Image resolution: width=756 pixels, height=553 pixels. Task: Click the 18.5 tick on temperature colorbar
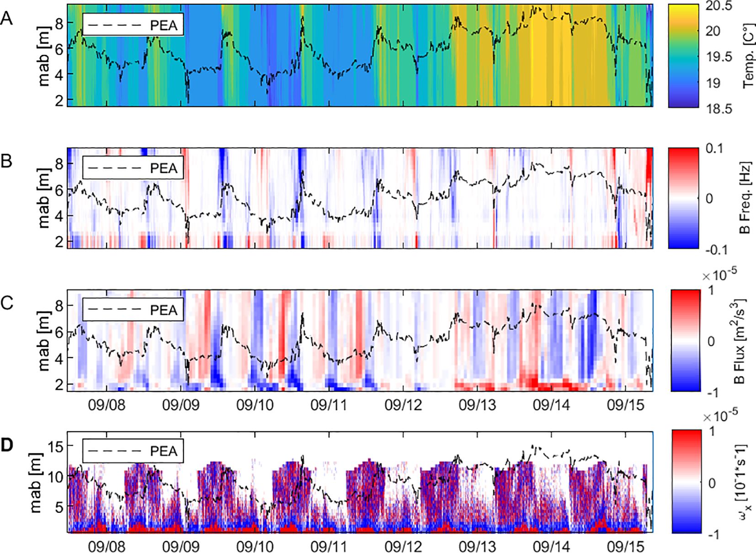click(719, 109)
